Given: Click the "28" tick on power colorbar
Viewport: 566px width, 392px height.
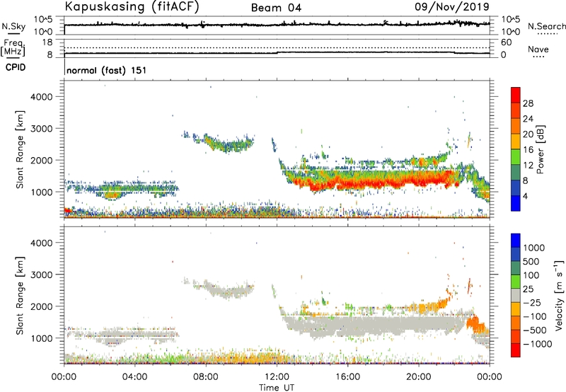Looking at the screenshot, I should click(x=528, y=103).
